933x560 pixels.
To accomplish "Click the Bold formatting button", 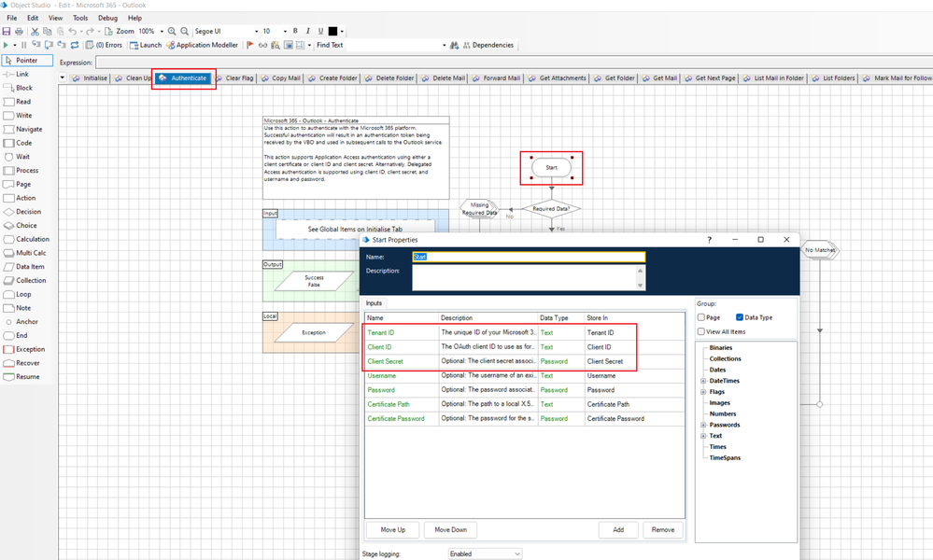I will 295,32.
